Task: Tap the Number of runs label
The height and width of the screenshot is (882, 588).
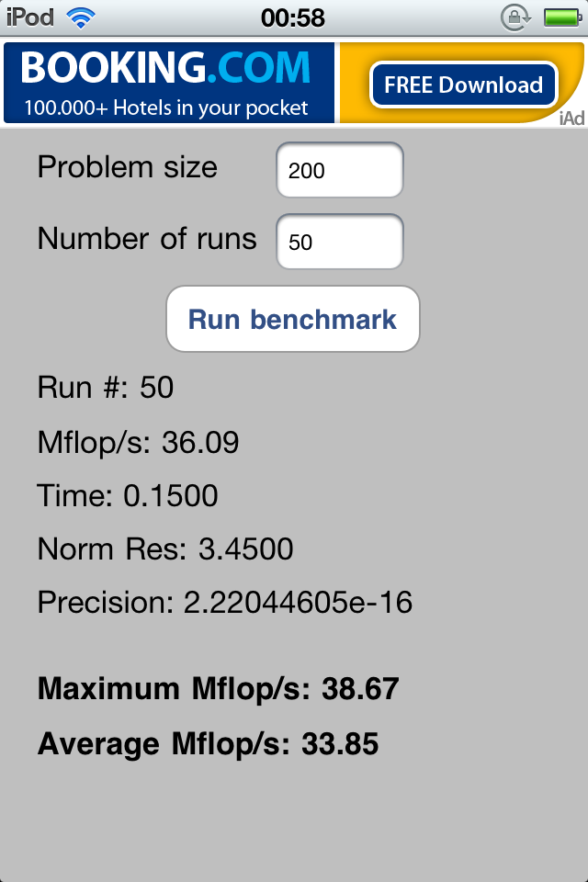Action: [x=147, y=239]
